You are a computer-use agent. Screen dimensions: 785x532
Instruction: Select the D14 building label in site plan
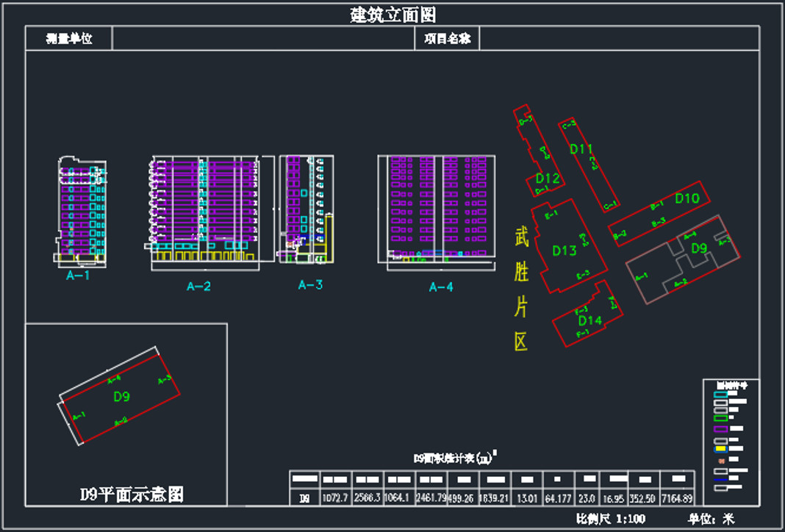coord(589,320)
